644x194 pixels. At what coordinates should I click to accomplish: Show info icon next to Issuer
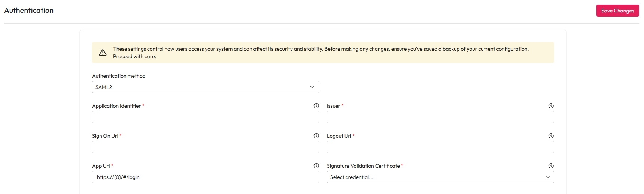[551, 106]
